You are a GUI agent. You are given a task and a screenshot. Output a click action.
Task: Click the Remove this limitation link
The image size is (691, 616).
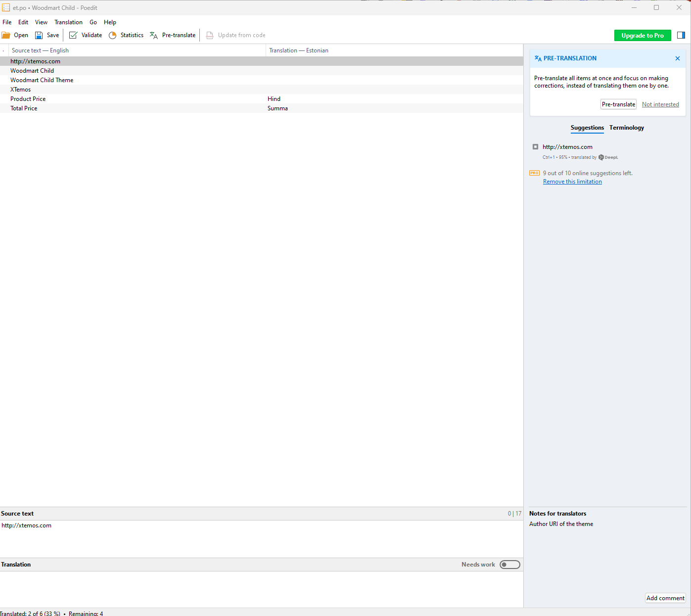(x=572, y=182)
